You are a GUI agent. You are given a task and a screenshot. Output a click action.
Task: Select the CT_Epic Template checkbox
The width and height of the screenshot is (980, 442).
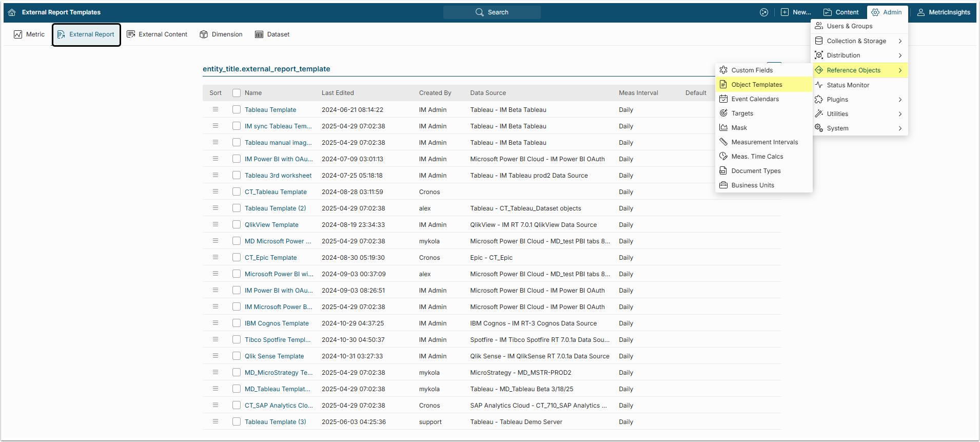[x=237, y=257]
